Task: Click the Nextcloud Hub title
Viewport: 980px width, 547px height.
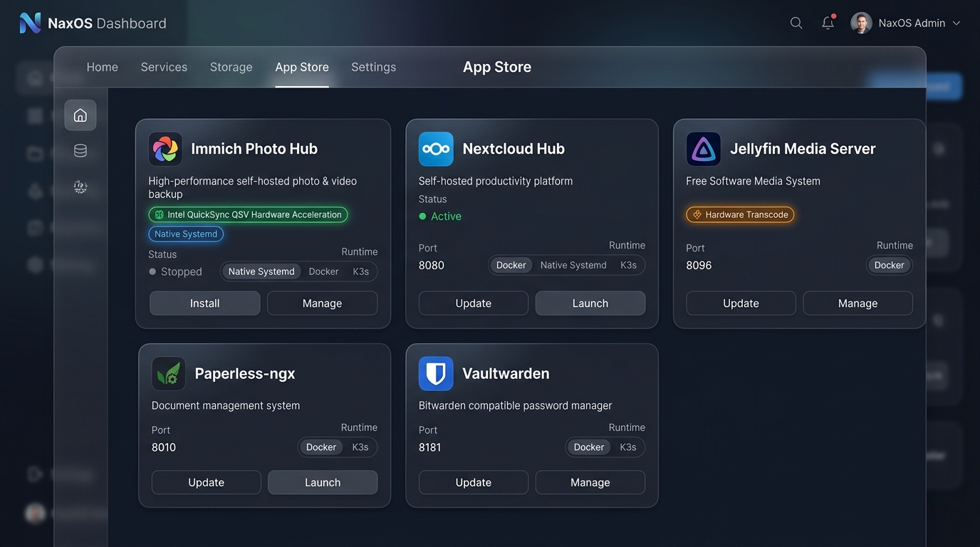Action: point(514,149)
